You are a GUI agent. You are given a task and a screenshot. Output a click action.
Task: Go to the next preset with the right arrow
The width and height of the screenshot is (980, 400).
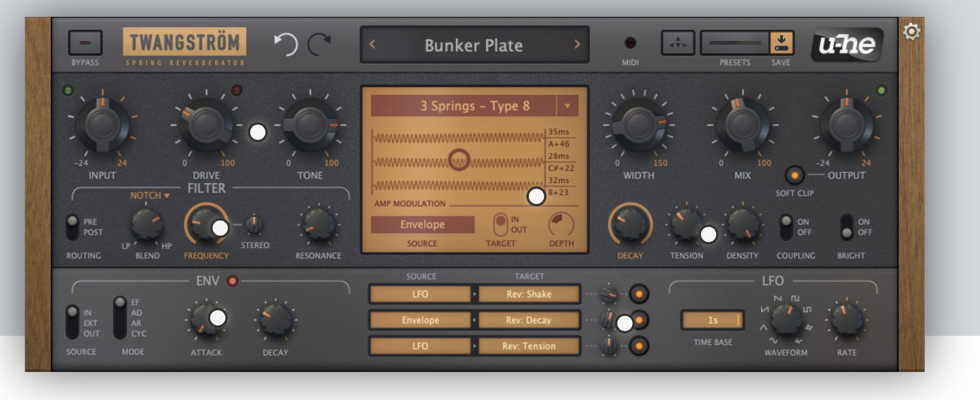click(577, 44)
